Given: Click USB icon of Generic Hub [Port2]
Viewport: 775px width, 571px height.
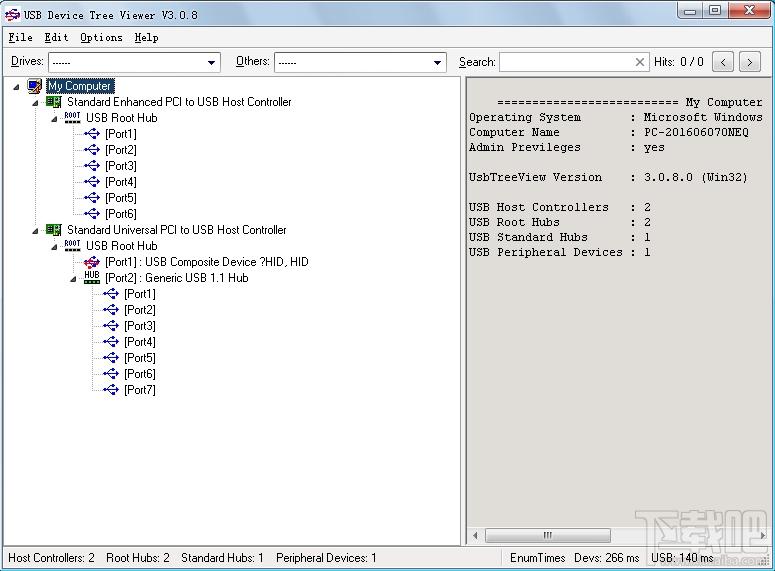Looking at the screenshot, I should 111,309.
